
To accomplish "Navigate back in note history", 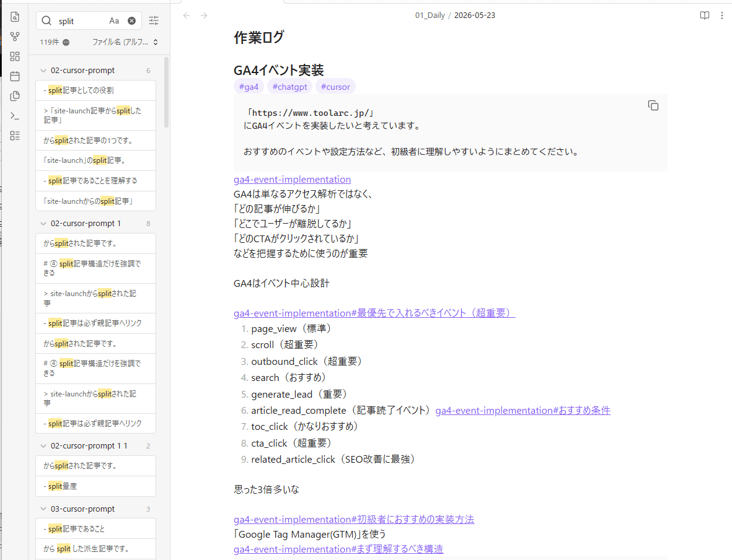I will pyautogui.click(x=187, y=15).
